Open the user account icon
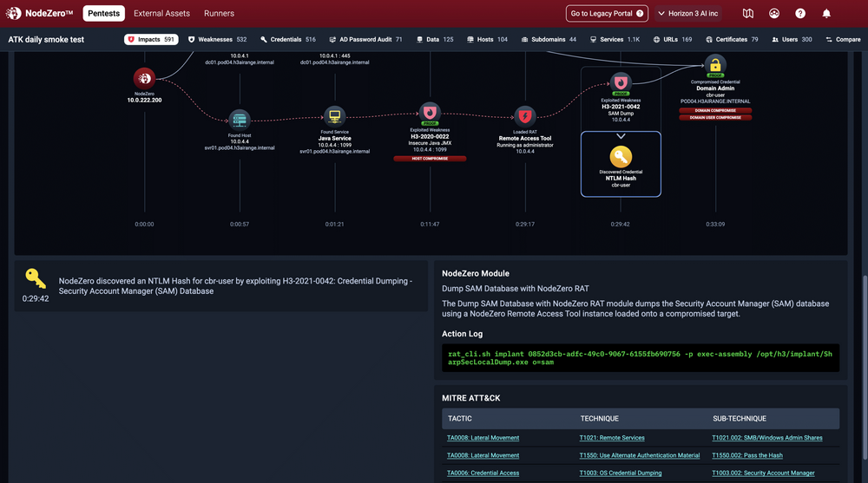 774,14
